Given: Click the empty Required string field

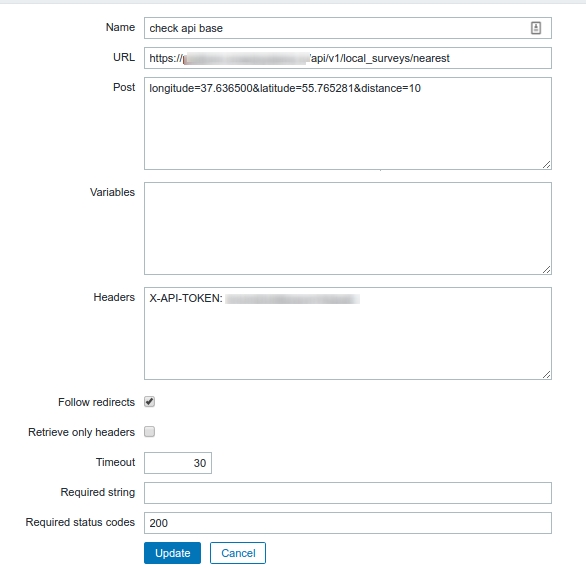Looking at the screenshot, I should pos(348,493).
